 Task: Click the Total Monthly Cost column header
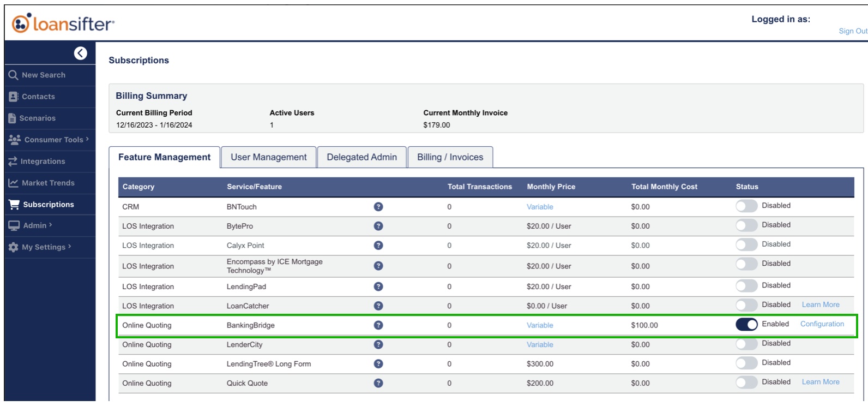[664, 187]
